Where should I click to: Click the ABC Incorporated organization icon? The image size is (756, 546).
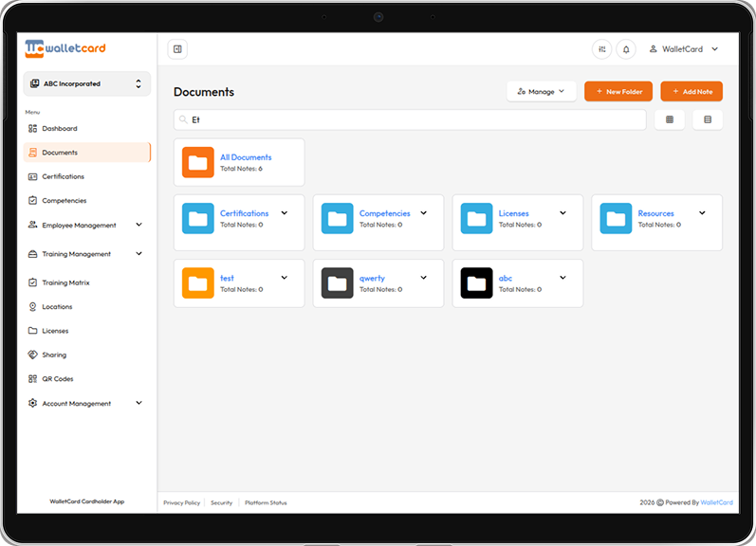pyautogui.click(x=34, y=83)
